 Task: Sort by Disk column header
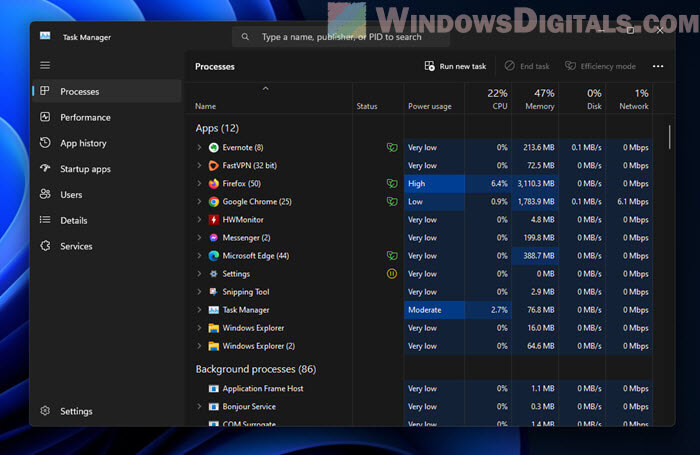(x=582, y=98)
